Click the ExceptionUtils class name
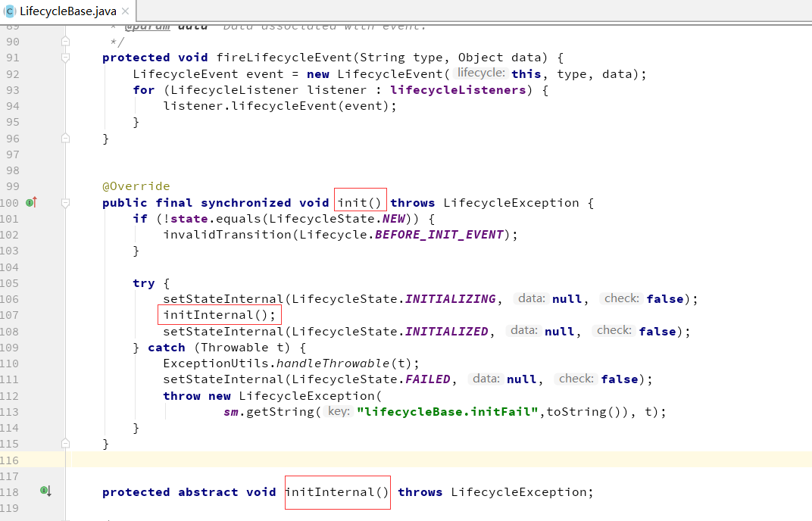Screen dimensions: 812x521 click(216, 363)
